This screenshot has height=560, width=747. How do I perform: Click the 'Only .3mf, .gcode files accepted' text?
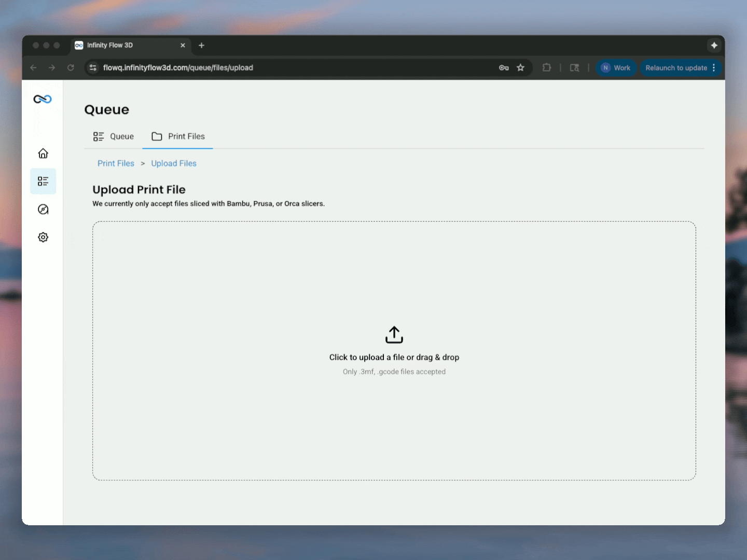tap(394, 372)
